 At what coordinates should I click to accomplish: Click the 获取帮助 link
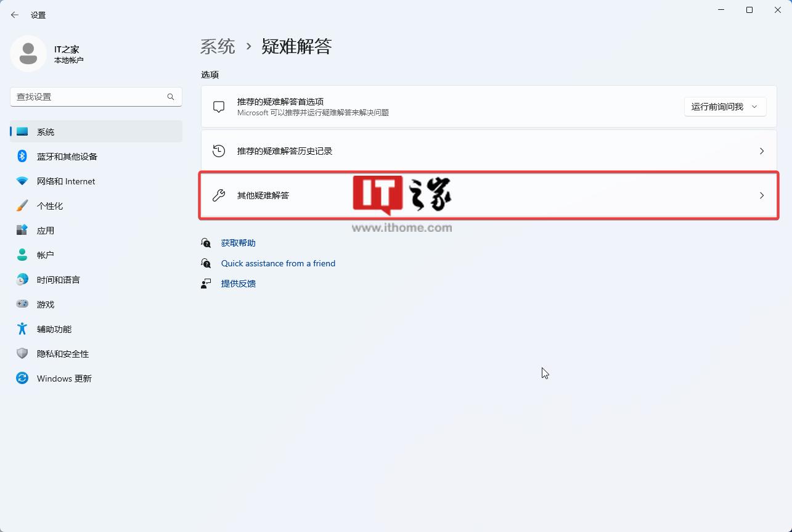coord(238,243)
